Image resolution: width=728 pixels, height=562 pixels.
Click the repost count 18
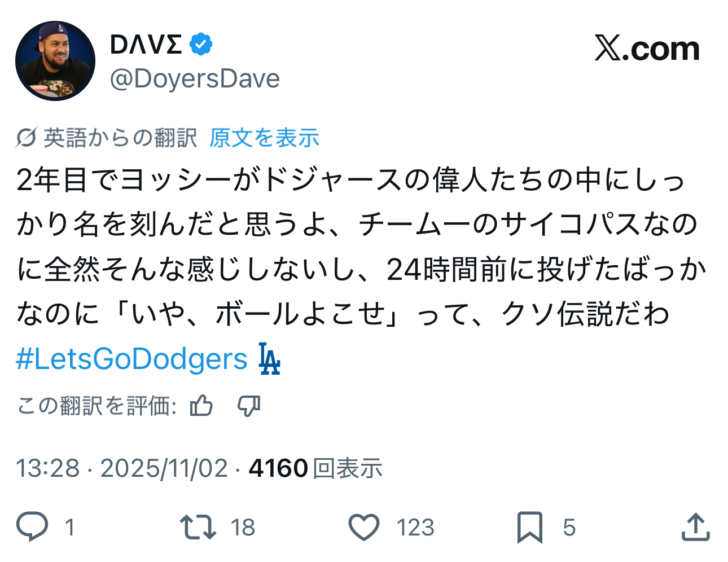(x=243, y=528)
